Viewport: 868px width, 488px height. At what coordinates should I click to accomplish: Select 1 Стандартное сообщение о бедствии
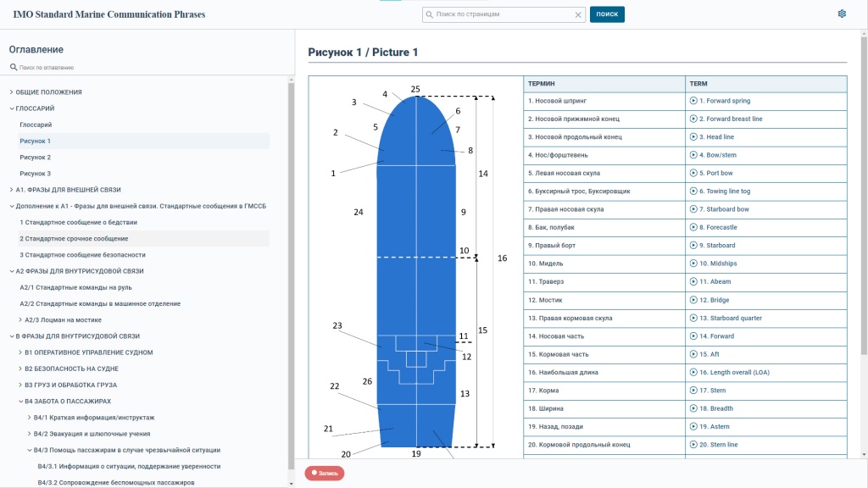pyautogui.click(x=78, y=222)
